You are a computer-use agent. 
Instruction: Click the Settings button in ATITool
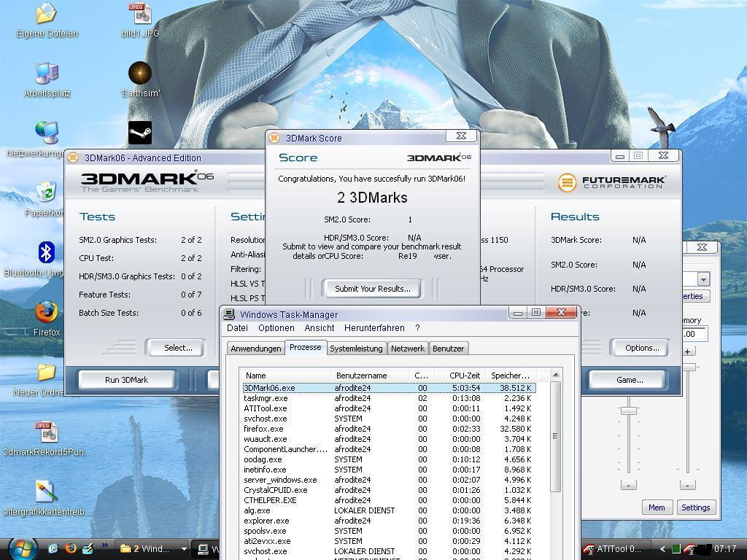click(695, 507)
